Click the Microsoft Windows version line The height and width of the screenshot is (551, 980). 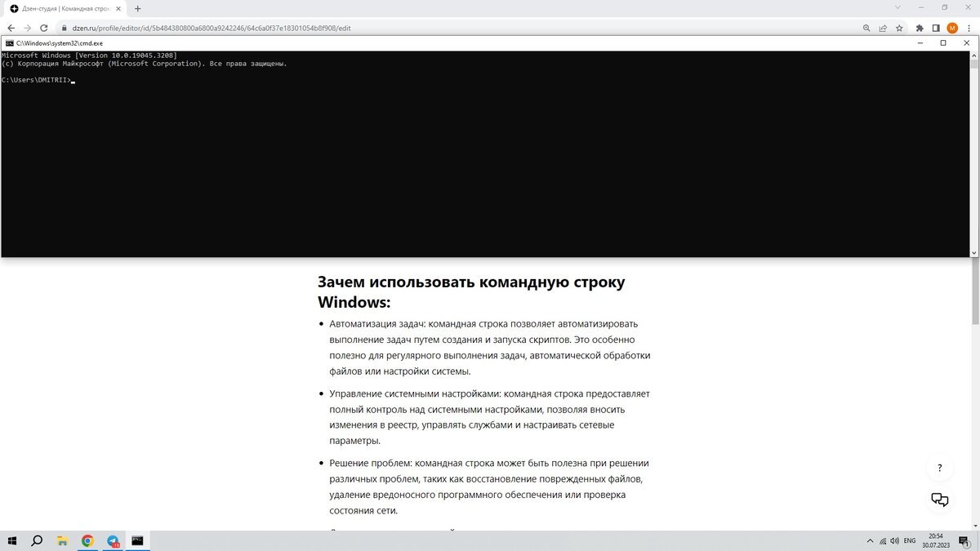pyautogui.click(x=89, y=55)
